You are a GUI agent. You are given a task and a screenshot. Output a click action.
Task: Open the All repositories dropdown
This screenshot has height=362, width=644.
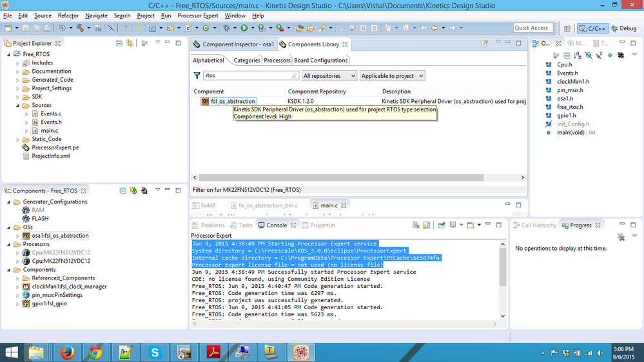329,76
